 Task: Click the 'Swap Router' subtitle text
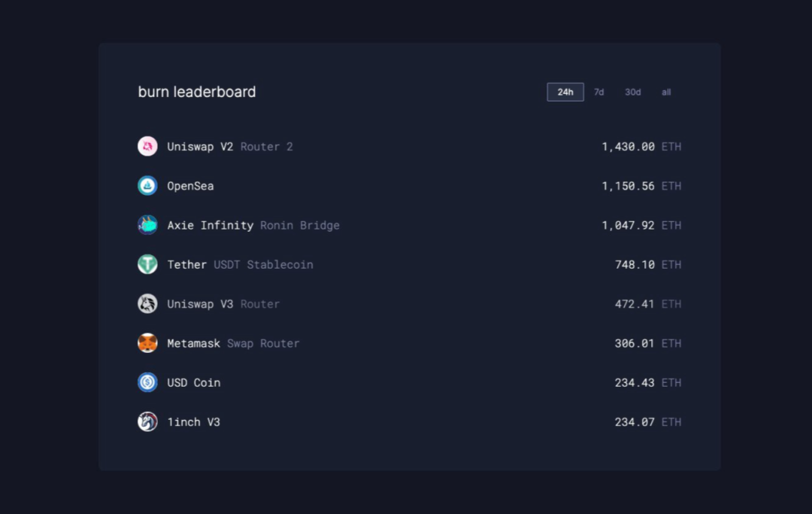263,343
